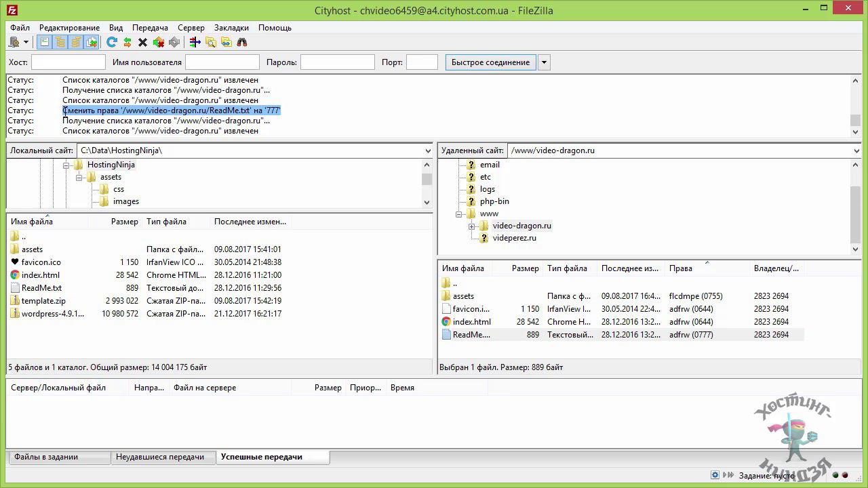The height and width of the screenshot is (488, 868).
Task: Click the Пароль input field
Action: click(x=338, y=62)
